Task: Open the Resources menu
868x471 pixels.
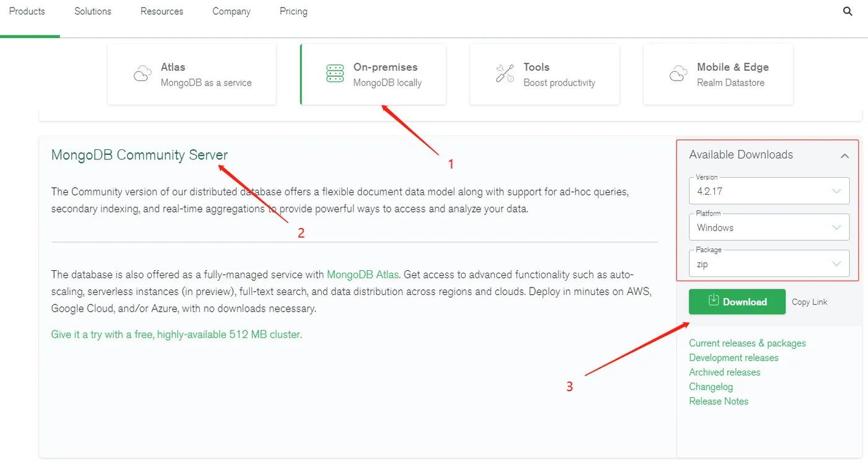Action: [162, 11]
